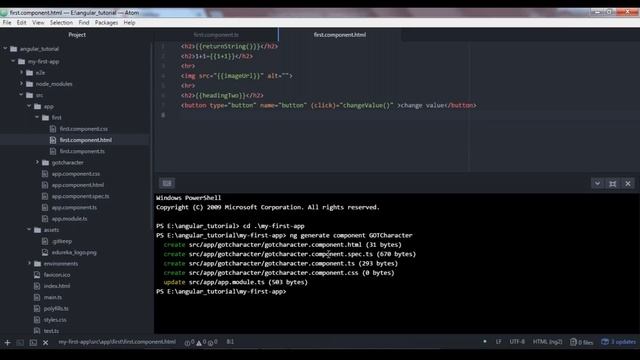The image size is (640, 360).
Task: Open the Packages menu
Action: pyautogui.click(x=106, y=23)
